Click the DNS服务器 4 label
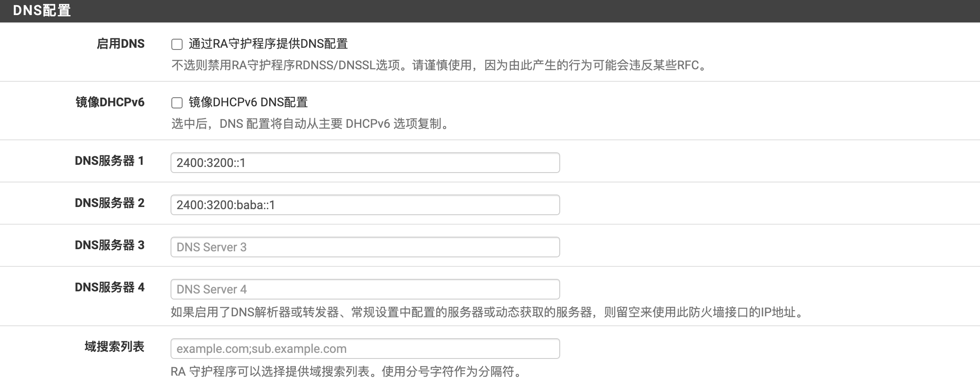Image resolution: width=980 pixels, height=383 pixels. [109, 287]
